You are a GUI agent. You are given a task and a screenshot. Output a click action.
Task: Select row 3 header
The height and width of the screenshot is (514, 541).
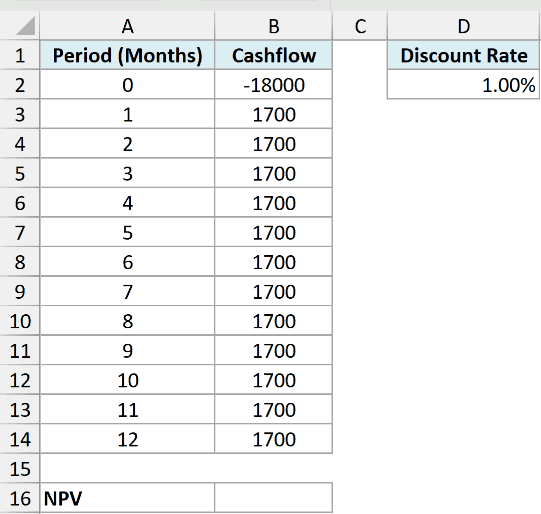coord(20,115)
